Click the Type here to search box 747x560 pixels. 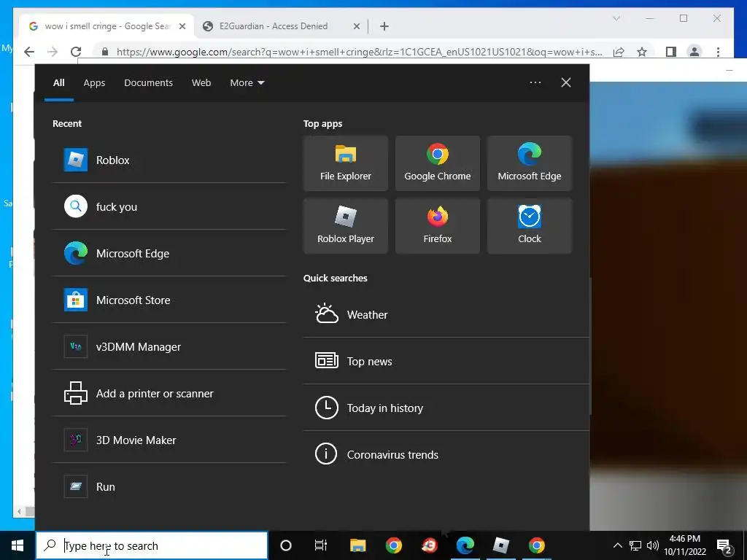[152, 545]
